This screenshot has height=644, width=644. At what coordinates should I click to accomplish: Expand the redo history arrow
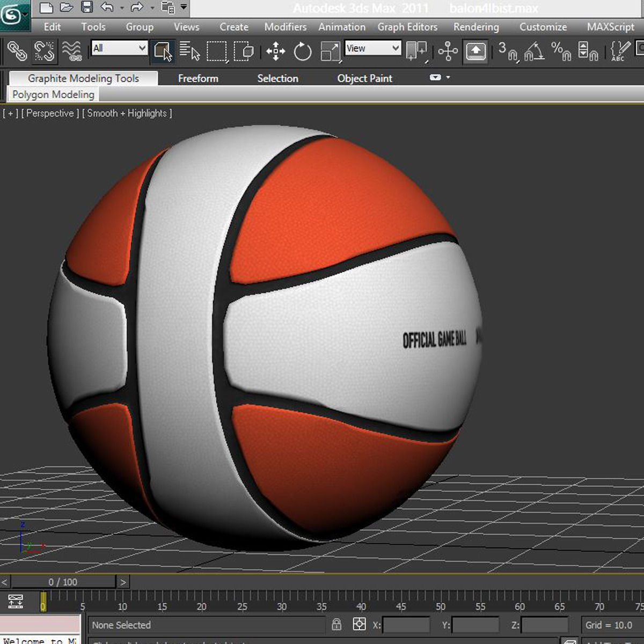tap(152, 8)
